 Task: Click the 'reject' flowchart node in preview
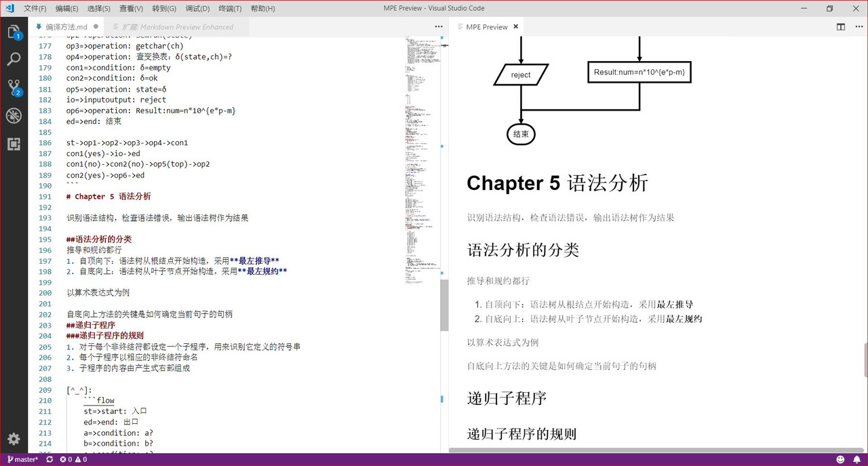521,75
